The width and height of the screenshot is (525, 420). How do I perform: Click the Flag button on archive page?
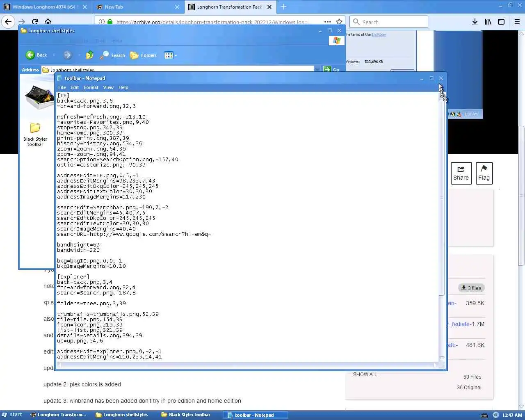coord(484,173)
